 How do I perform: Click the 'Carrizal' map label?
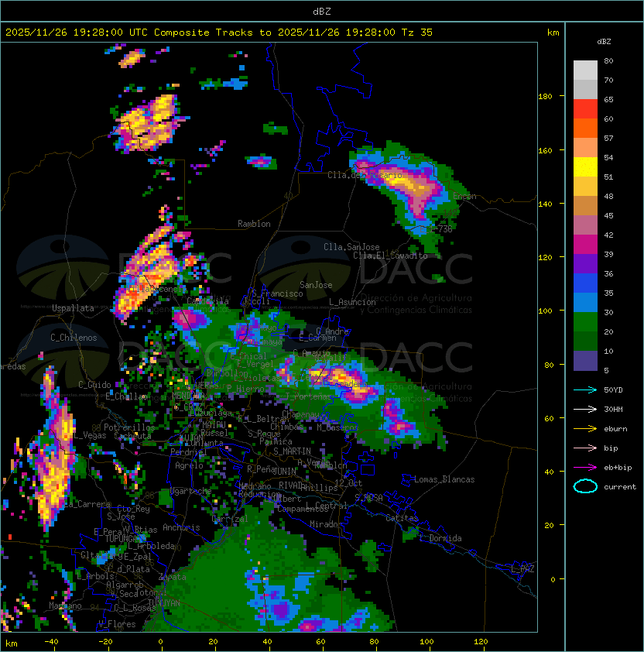point(229,519)
